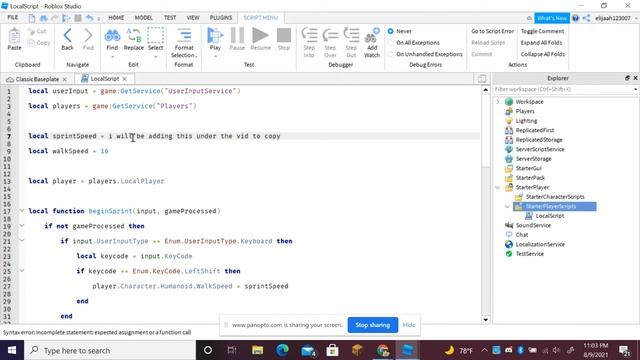Open the FILE menu
Screen dimensions: 640x360
[x=13, y=18]
